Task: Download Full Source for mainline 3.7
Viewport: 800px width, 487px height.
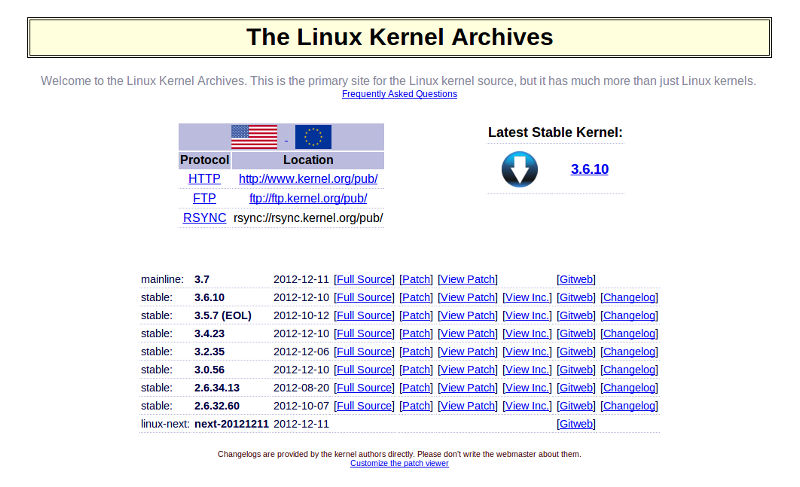Action: pos(364,279)
